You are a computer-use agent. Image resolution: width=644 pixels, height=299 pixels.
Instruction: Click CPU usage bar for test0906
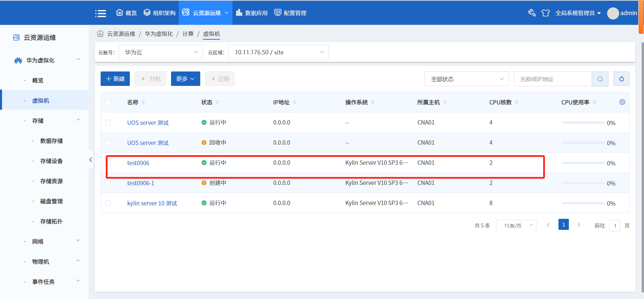583,163
